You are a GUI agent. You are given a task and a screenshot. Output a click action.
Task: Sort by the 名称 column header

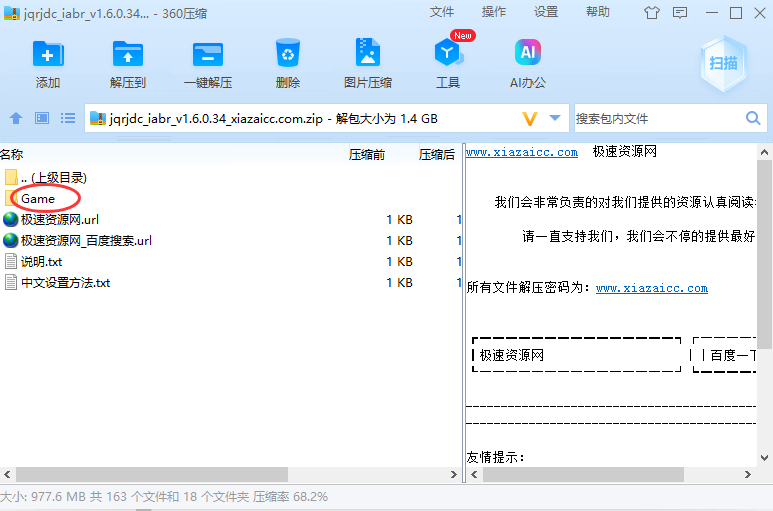[12, 155]
